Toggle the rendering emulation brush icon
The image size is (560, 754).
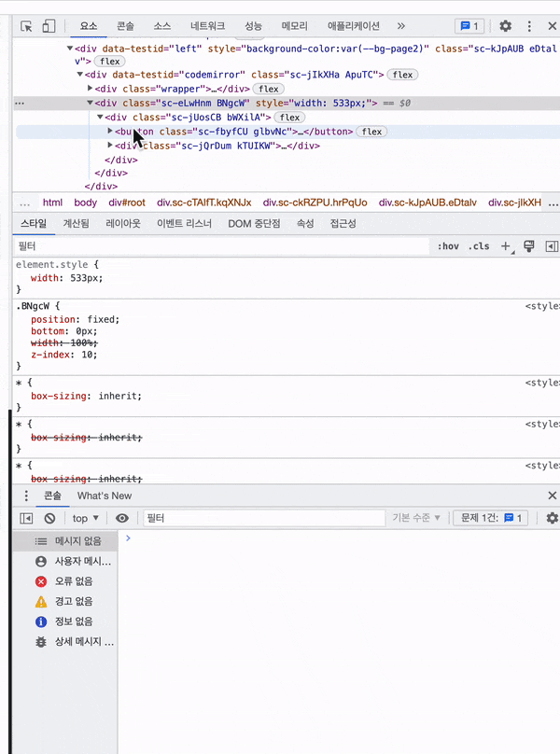point(528,246)
